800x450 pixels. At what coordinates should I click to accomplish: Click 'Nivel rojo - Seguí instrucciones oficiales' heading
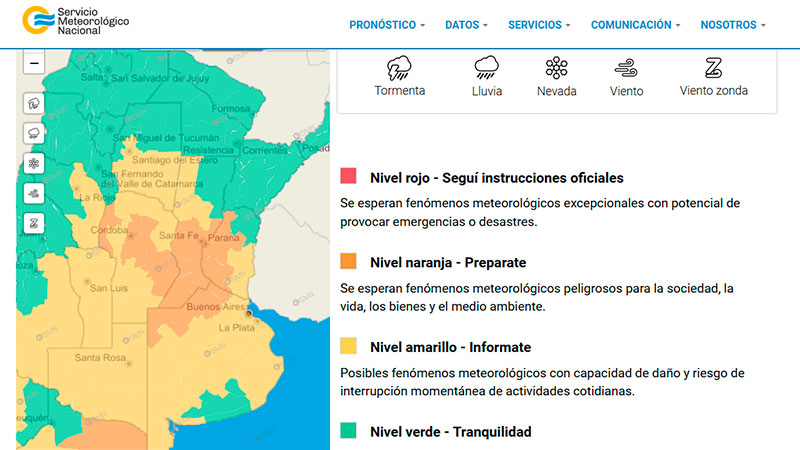pos(496,178)
